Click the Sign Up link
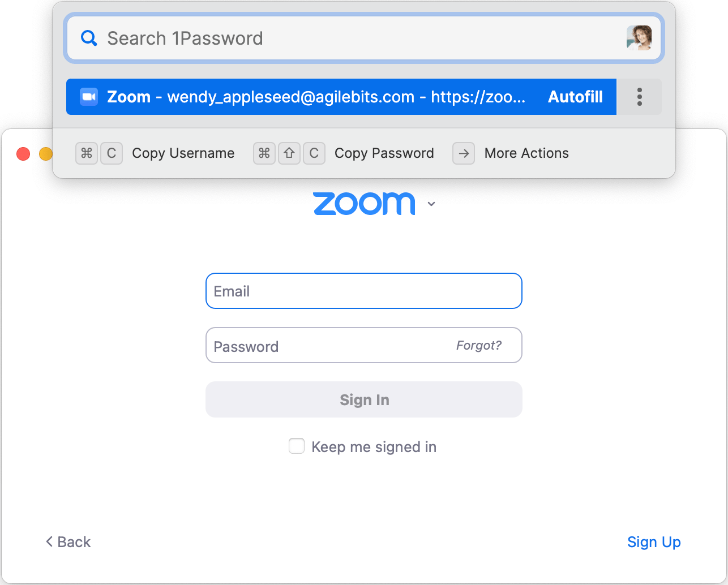The width and height of the screenshot is (728, 585). click(x=654, y=541)
